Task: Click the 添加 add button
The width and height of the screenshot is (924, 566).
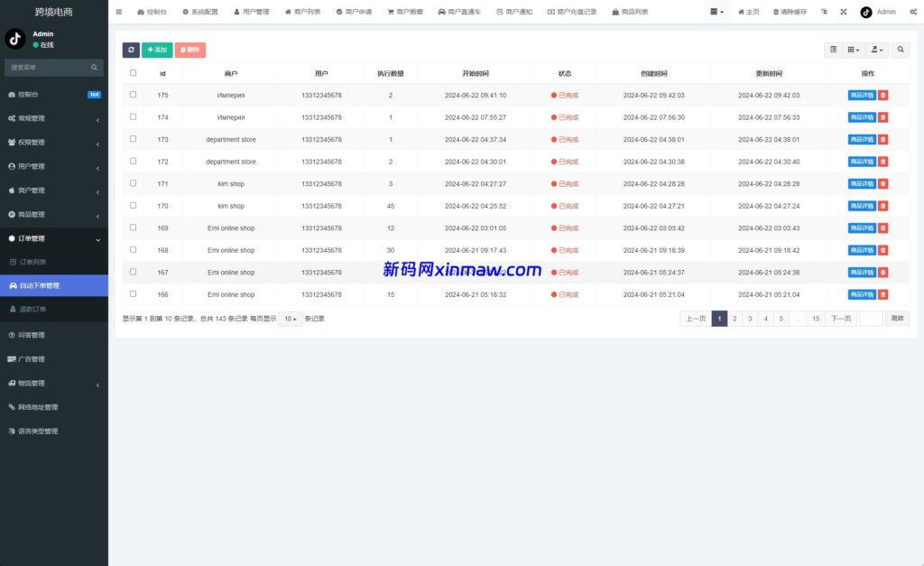Action: (x=155, y=50)
